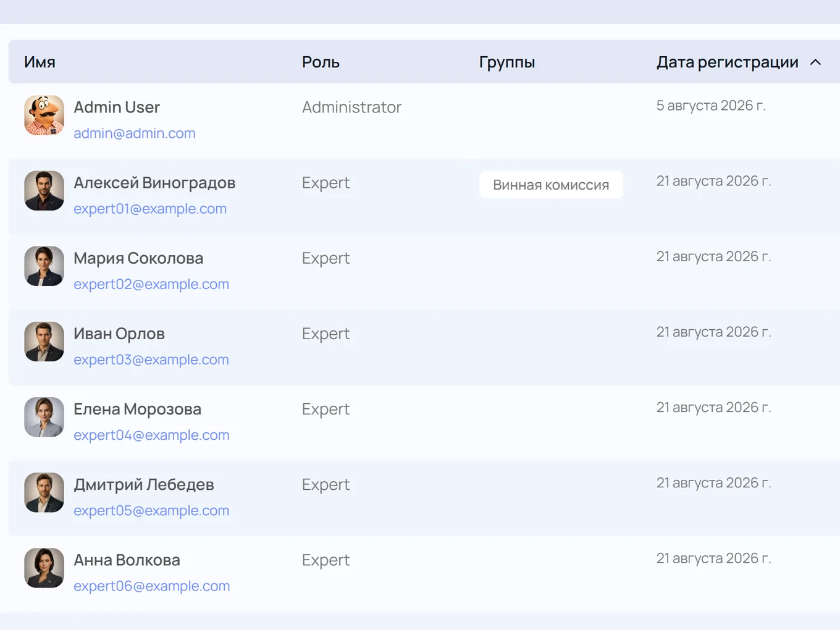Click email expert02@example.com

(x=151, y=284)
